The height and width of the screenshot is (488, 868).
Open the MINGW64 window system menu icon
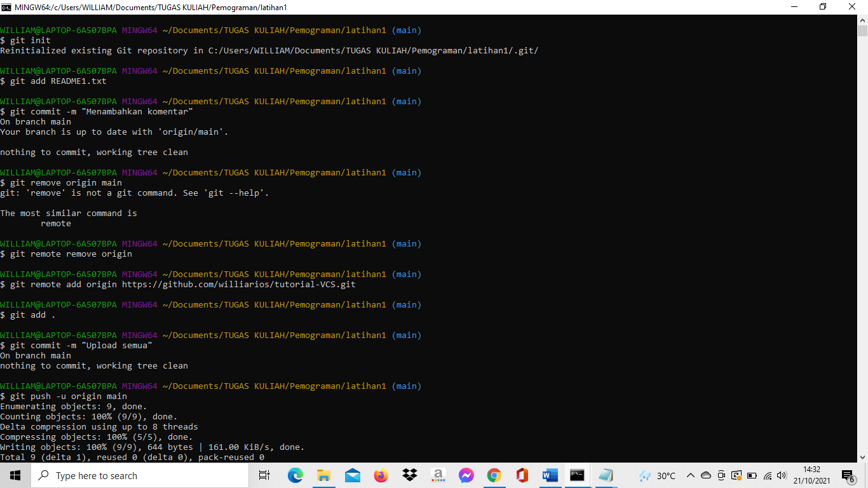[6, 7]
